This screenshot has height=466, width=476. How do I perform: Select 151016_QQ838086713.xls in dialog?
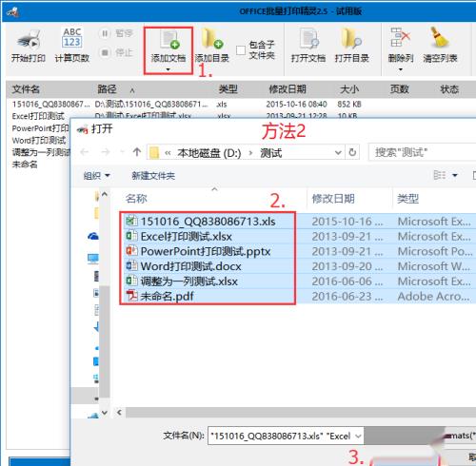point(208,222)
